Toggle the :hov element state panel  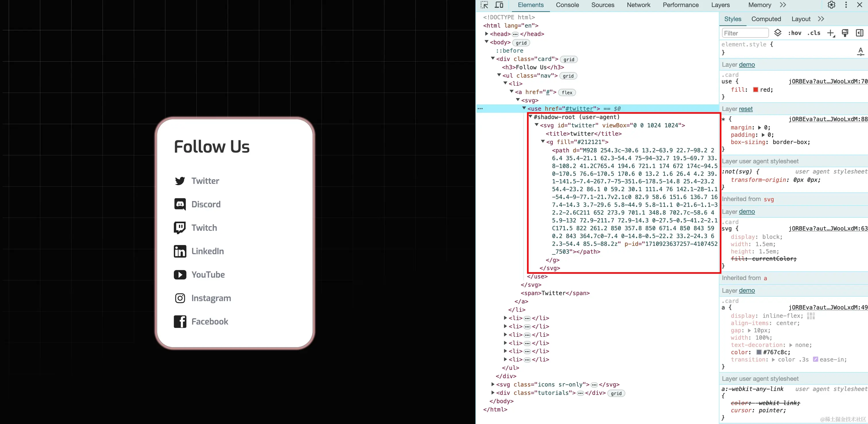tap(795, 33)
